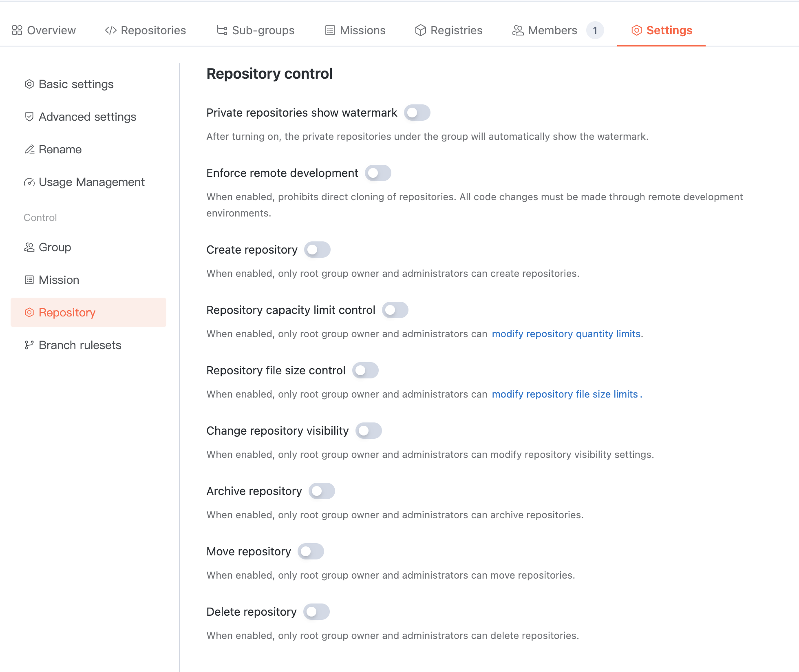Image resolution: width=799 pixels, height=672 pixels.
Task: Switch to the Members tab
Action: [552, 30]
